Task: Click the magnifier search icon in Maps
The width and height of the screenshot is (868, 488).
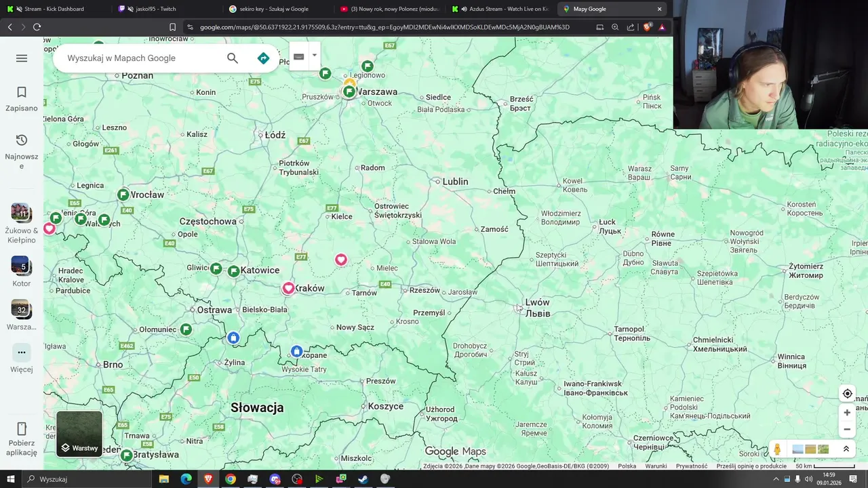Action: pyautogui.click(x=233, y=58)
